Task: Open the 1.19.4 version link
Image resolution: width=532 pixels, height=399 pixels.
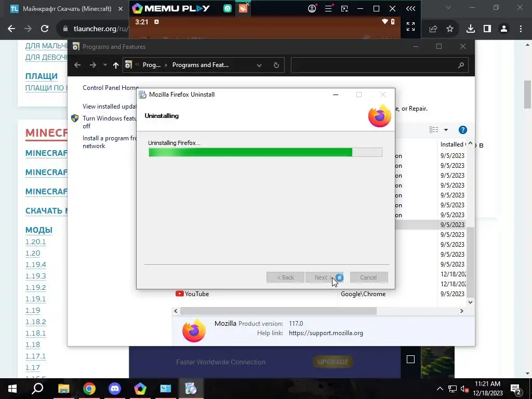Action: click(36, 264)
